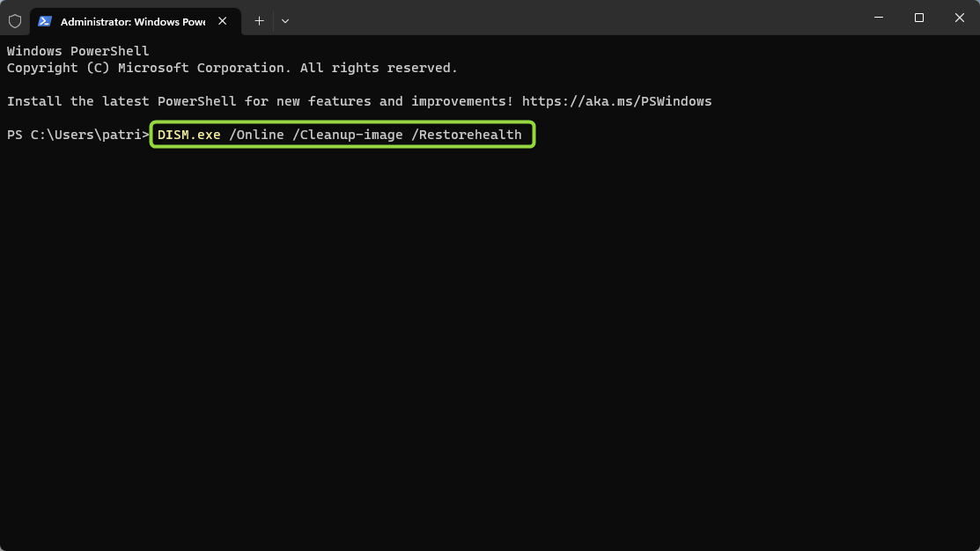Open the https://aka.ms/PSWindows link

pos(617,101)
